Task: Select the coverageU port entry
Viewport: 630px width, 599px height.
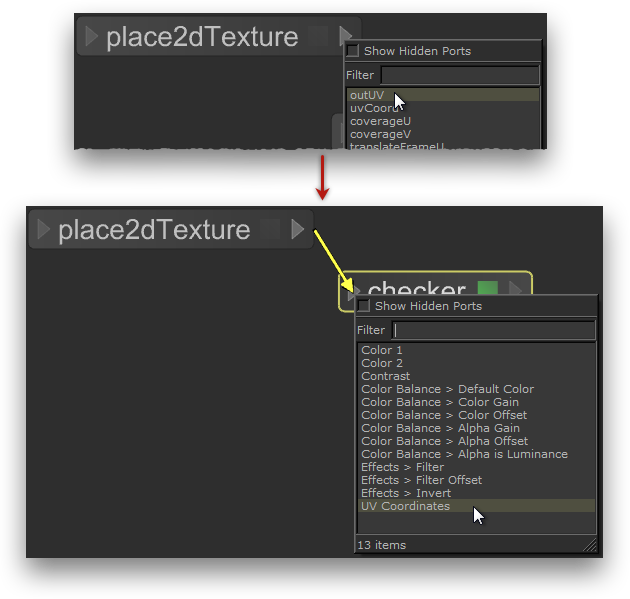Action: 380,121
